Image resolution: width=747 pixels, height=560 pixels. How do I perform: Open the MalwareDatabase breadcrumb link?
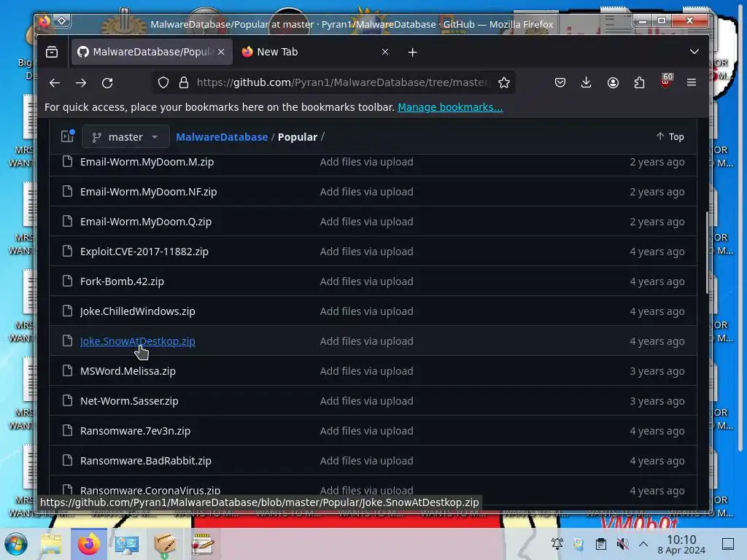(222, 137)
